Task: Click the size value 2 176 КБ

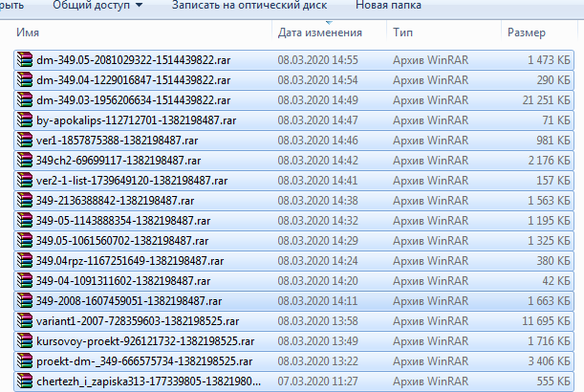Action: coord(549,161)
